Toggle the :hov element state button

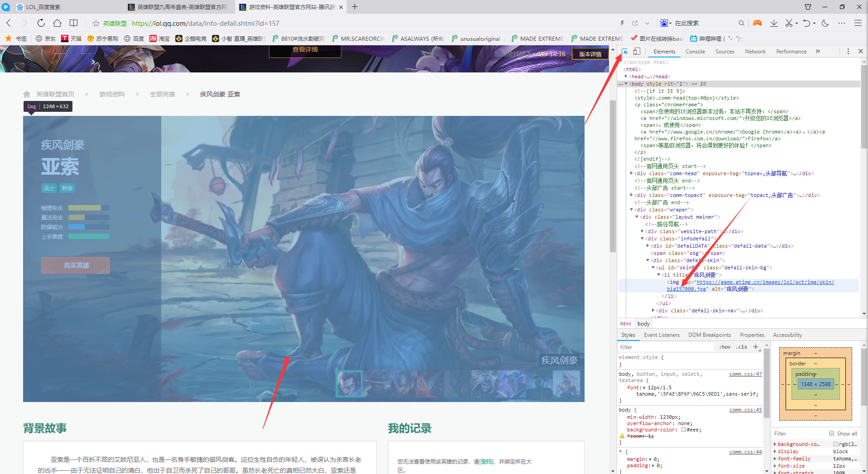[x=724, y=347]
